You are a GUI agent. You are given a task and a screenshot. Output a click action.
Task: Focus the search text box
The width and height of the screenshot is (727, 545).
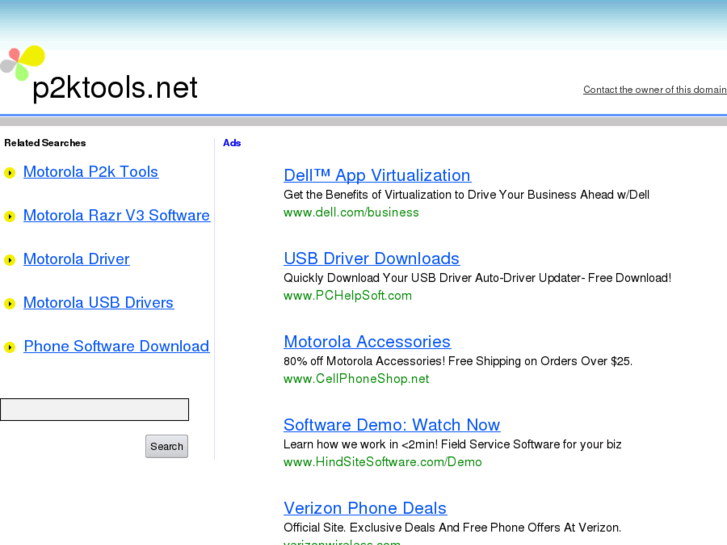pos(95,410)
